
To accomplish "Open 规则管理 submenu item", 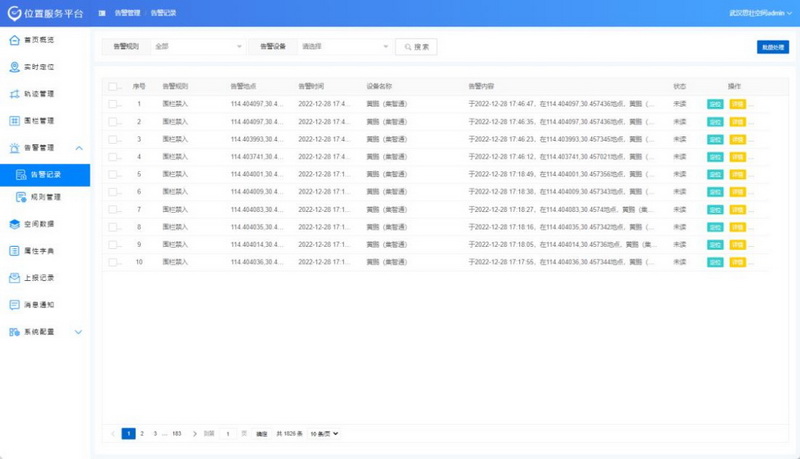I will coord(45,197).
